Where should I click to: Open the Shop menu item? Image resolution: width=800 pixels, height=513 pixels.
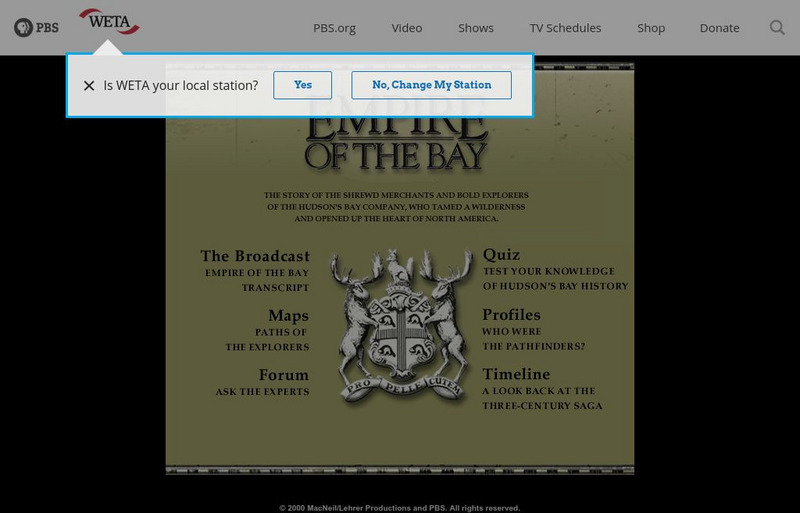tap(651, 28)
